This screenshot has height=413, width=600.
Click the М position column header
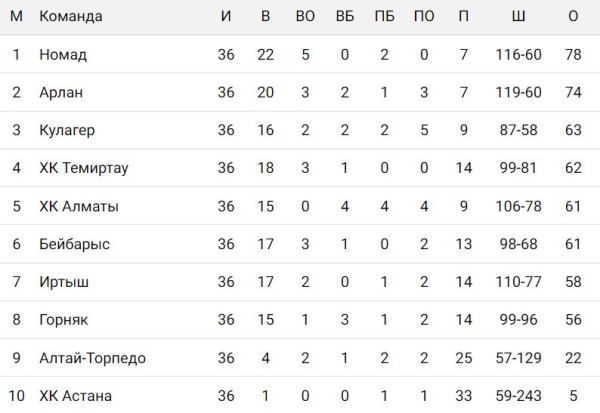(15, 17)
